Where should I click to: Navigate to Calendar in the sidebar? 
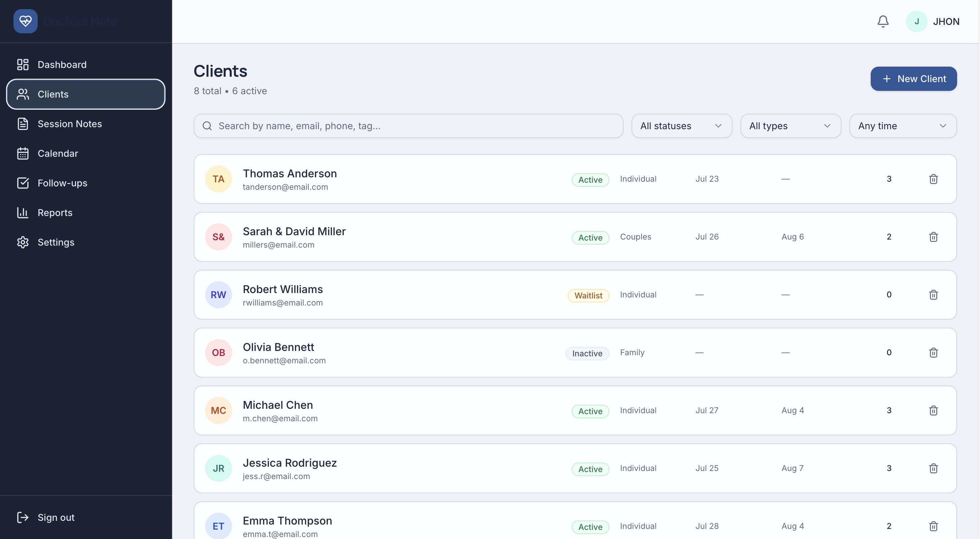click(x=86, y=153)
